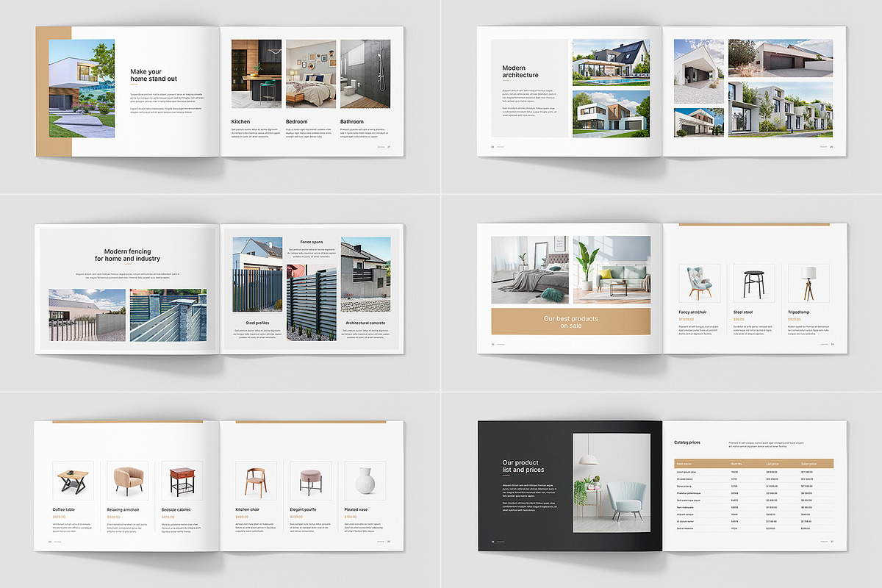Click the "Modern fencing for home and industry" title
Image resolution: width=882 pixels, height=588 pixels.
pos(127,255)
